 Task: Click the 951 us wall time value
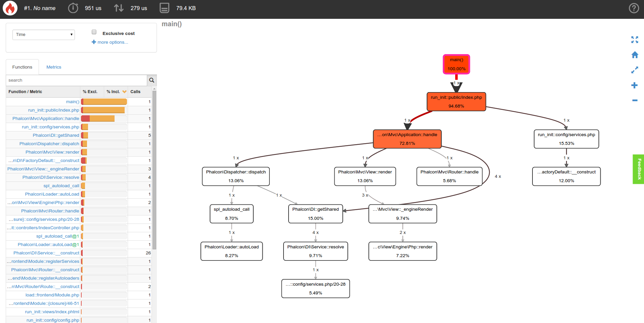pos(93,8)
